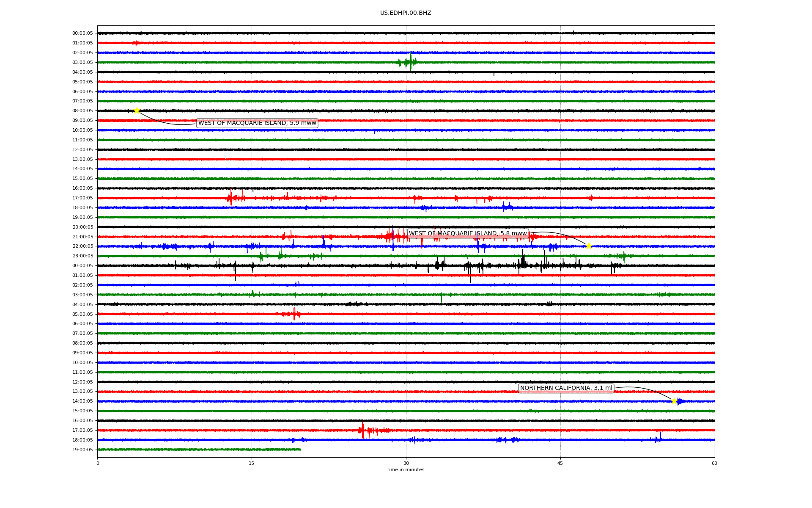Click the Northern California 3.1 ml annotation
Viewport: 812px width, 508px height.
[566, 388]
